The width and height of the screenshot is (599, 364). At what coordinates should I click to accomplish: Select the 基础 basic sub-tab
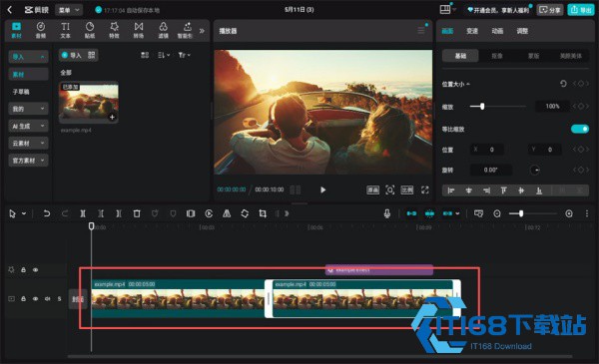pos(460,56)
